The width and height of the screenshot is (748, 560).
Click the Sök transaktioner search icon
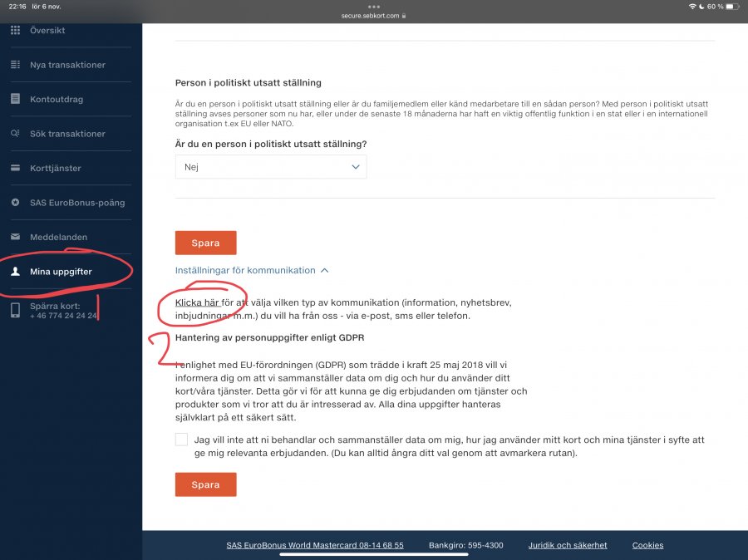15,134
